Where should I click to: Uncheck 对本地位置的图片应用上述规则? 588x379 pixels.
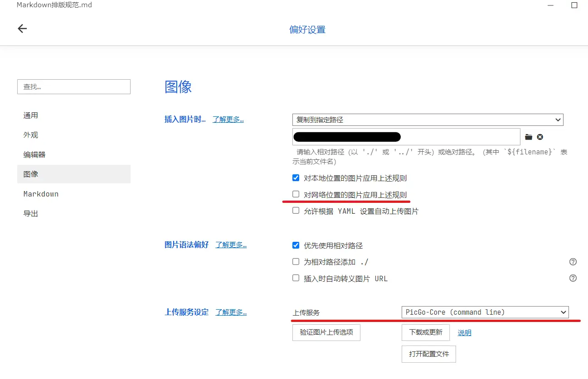pyautogui.click(x=296, y=178)
